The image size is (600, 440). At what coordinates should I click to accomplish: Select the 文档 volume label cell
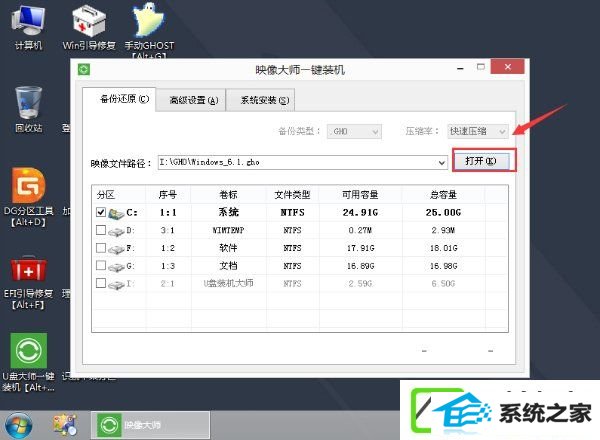click(x=228, y=266)
